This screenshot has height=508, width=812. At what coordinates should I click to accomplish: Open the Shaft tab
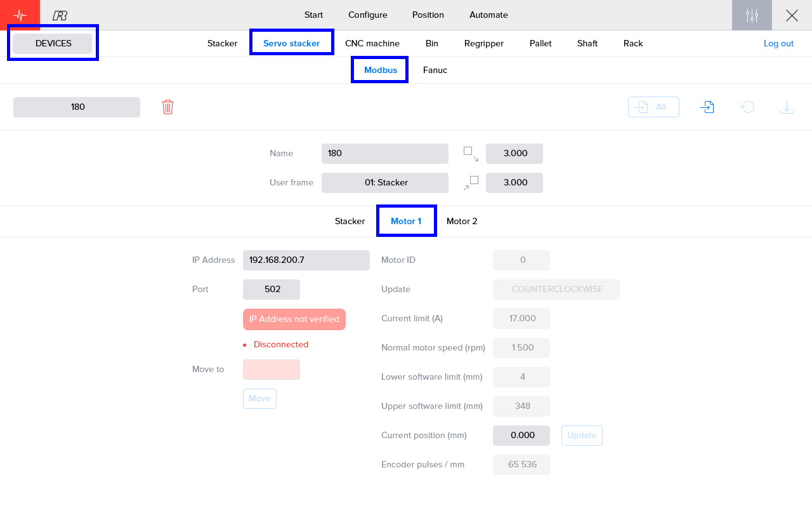click(587, 43)
